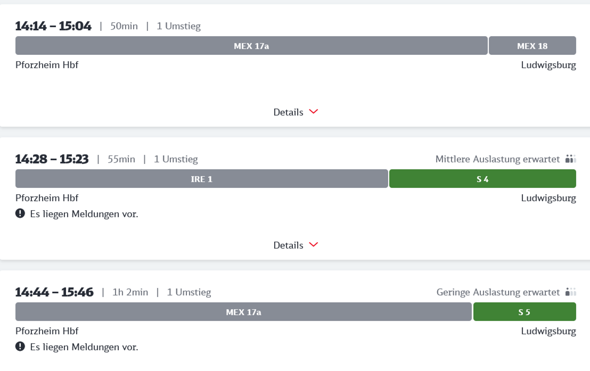Select the IRE 1 segment bar
Image resolution: width=590 pixels, height=371 pixels.
pyautogui.click(x=202, y=179)
